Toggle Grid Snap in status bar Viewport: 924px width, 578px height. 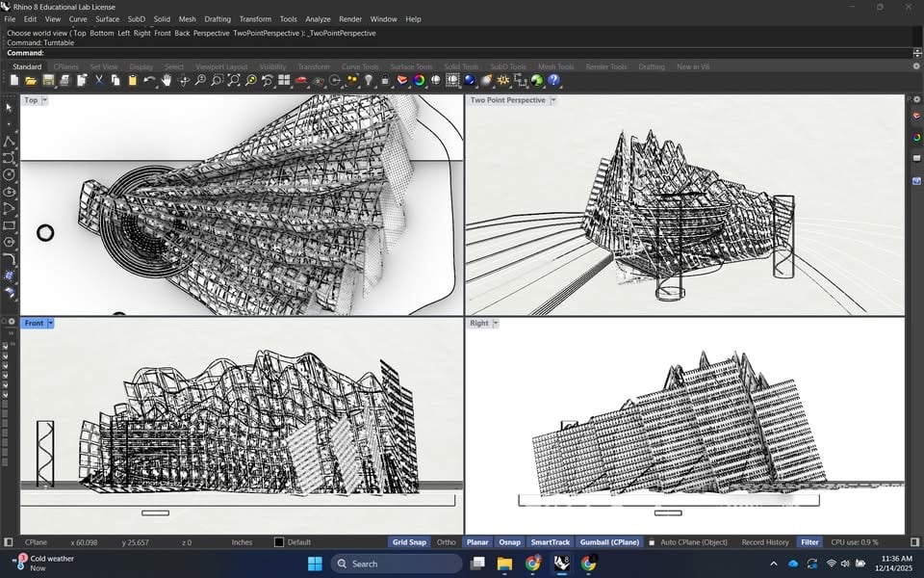point(409,542)
